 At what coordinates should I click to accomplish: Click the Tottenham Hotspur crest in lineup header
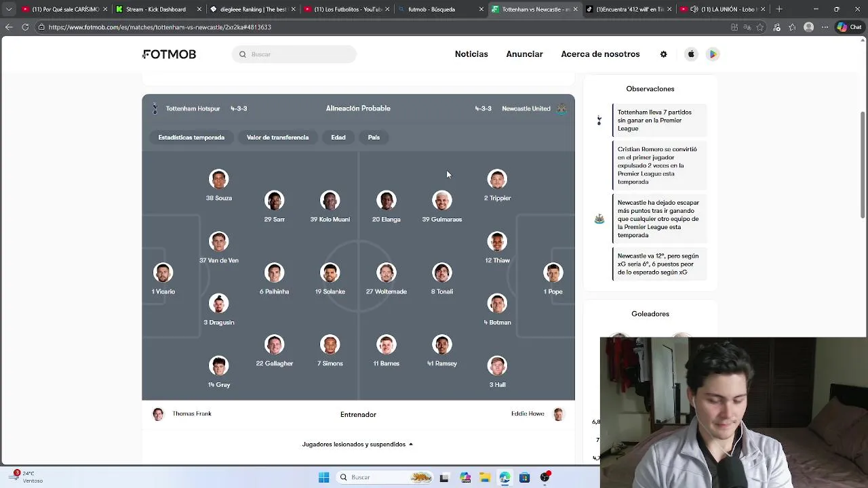pos(155,108)
